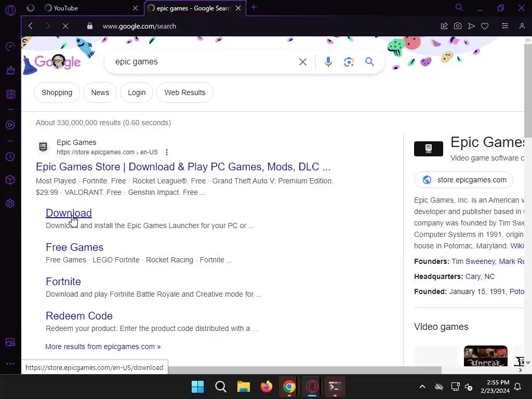Open the notification bell
Image resolution: width=532 pixels, height=399 pixels.
(x=518, y=387)
